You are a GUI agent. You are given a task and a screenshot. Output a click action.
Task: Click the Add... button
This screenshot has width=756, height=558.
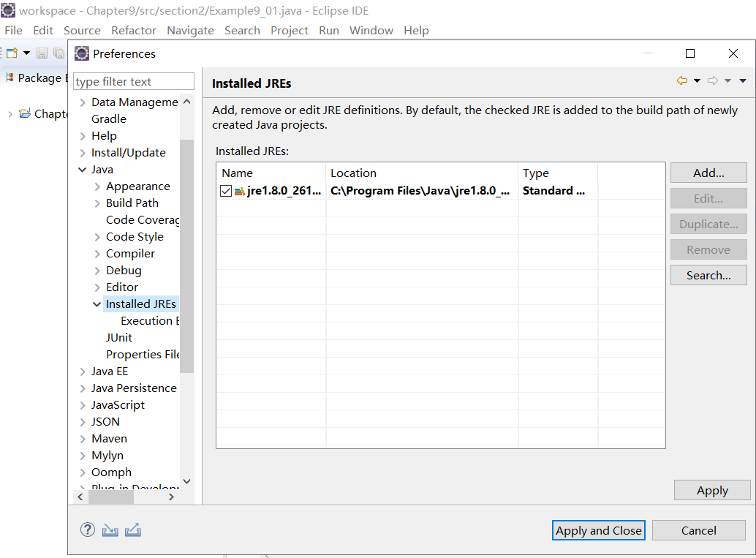[708, 173]
